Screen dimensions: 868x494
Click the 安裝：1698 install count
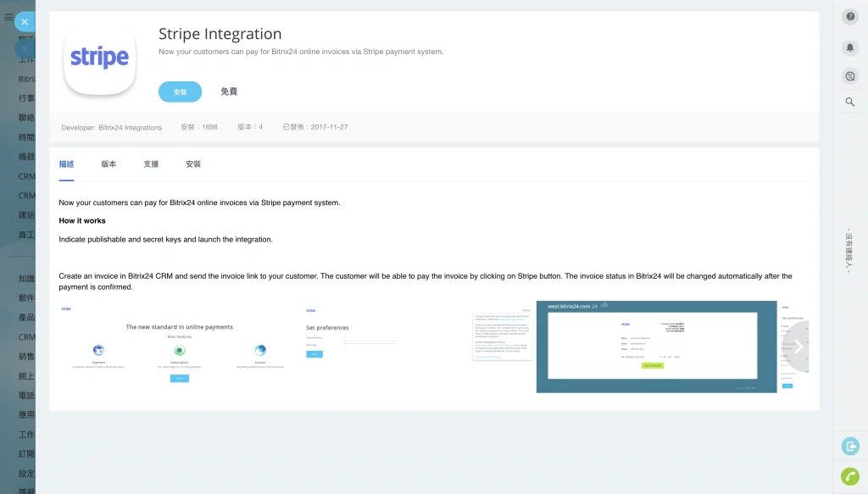(x=199, y=127)
